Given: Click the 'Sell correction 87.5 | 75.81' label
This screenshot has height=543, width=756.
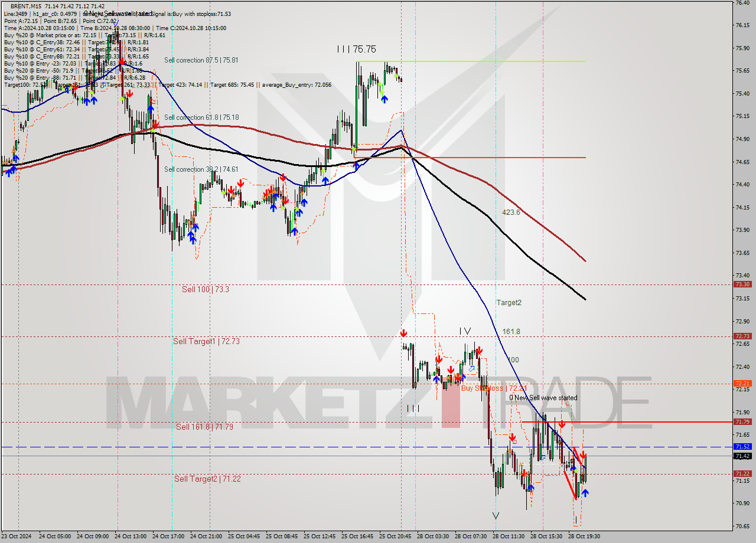Looking at the screenshot, I should [201, 60].
